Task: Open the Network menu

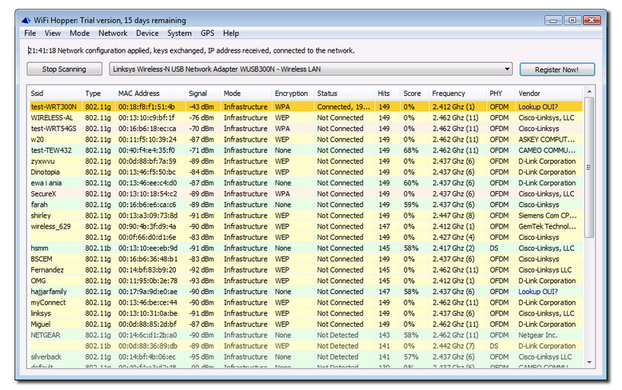Action: [x=113, y=33]
